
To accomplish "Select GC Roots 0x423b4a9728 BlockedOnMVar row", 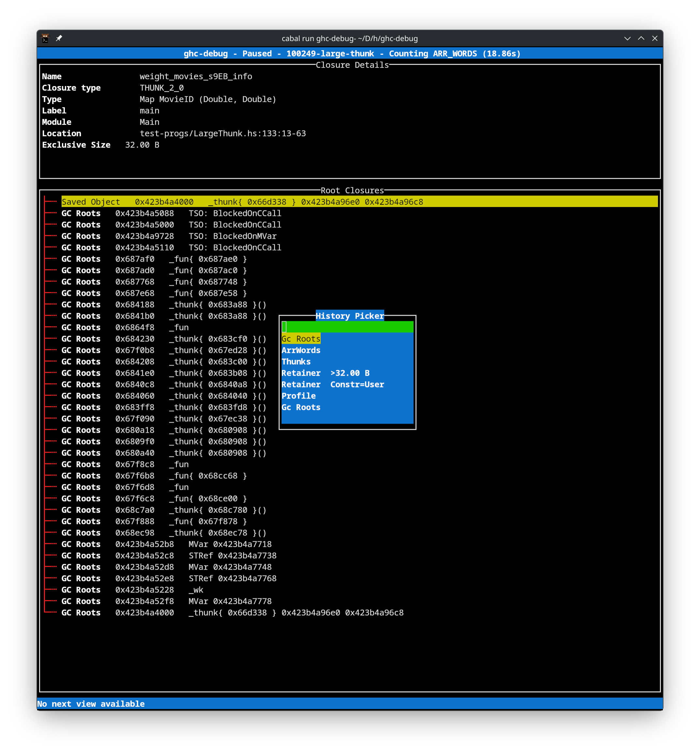I will click(169, 236).
